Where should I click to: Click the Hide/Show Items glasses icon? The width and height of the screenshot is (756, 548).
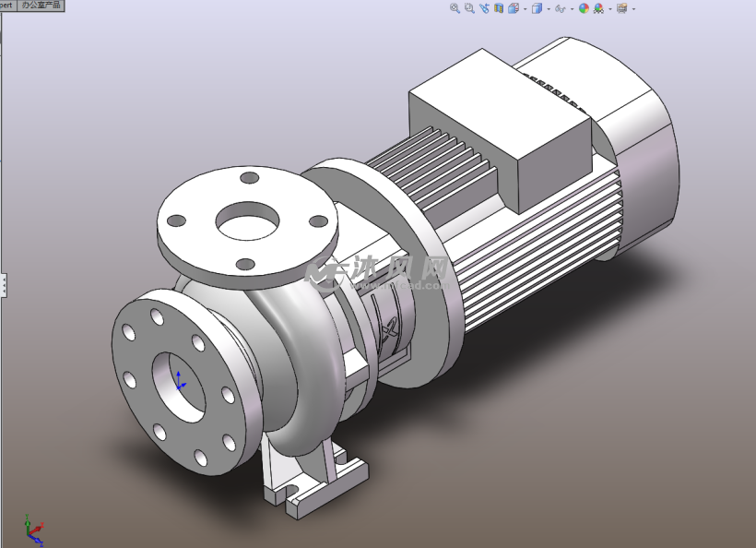[x=561, y=8]
